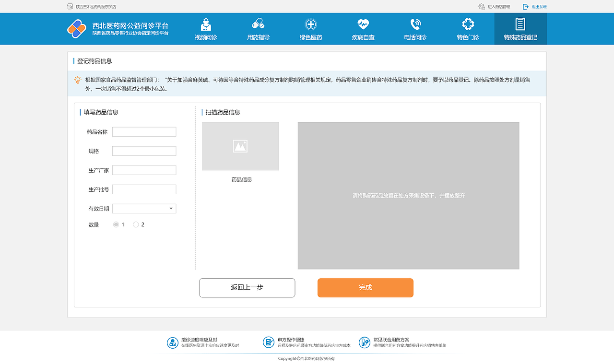Select the 特殊药品登记 registration document icon
This screenshot has width=614, height=364.
click(520, 23)
